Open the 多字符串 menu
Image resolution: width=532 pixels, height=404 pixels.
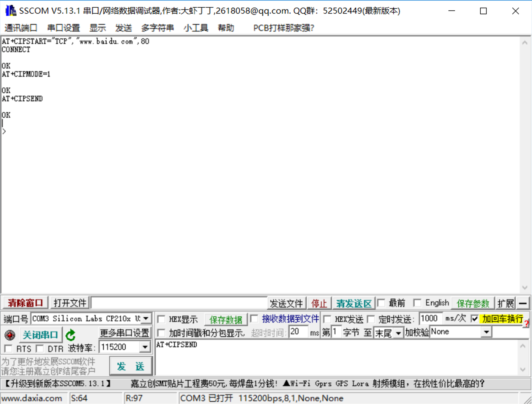pos(157,28)
